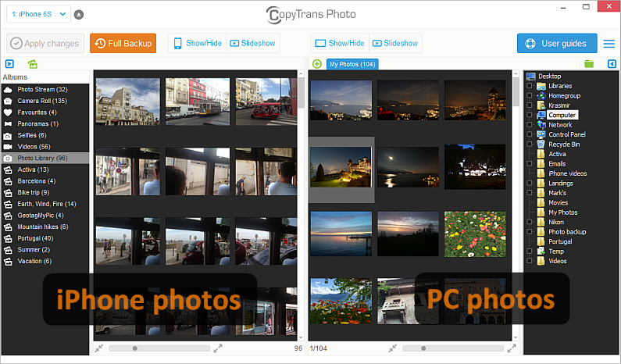Open the Earth, Wind, Fire (14) album
Screen dimensions: 621x364
pos(45,204)
